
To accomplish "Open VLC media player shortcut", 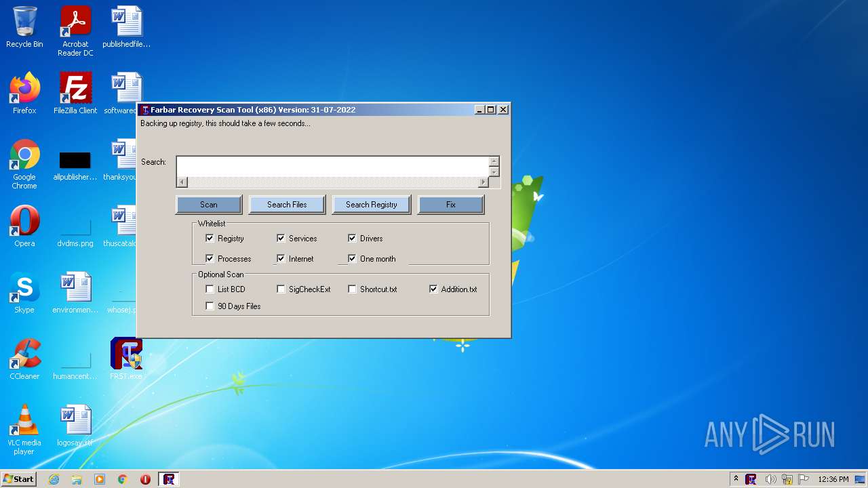I will point(24,430).
